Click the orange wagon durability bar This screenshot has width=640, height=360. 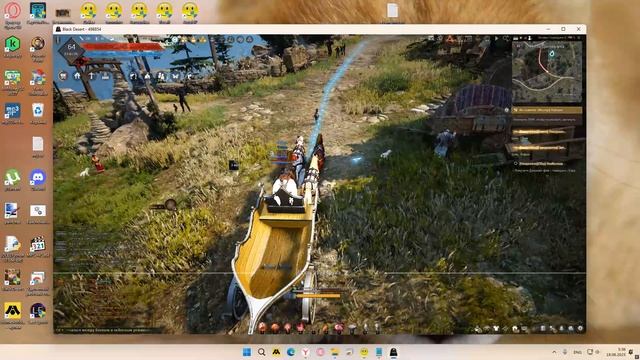click(318, 295)
